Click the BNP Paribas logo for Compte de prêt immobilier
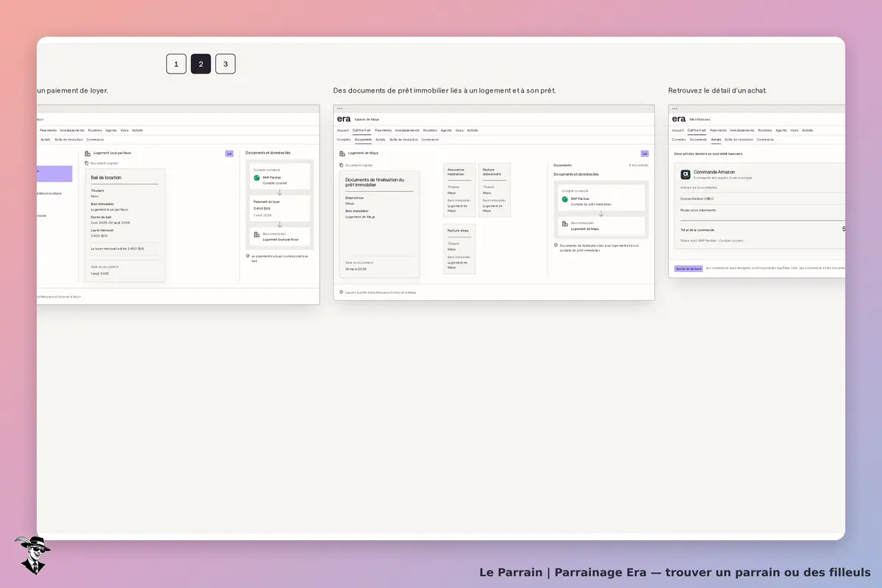The height and width of the screenshot is (588, 882). (565, 199)
